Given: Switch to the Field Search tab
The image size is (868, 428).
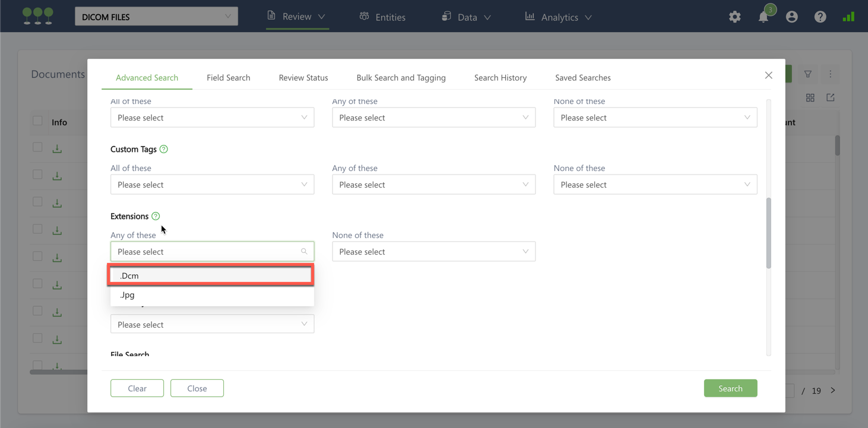Looking at the screenshot, I should click(x=228, y=78).
